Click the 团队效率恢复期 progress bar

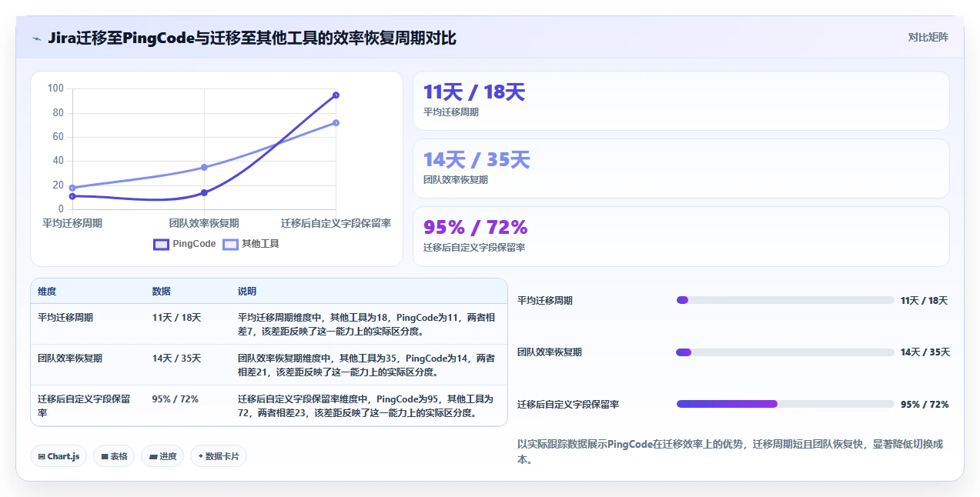point(785,352)
